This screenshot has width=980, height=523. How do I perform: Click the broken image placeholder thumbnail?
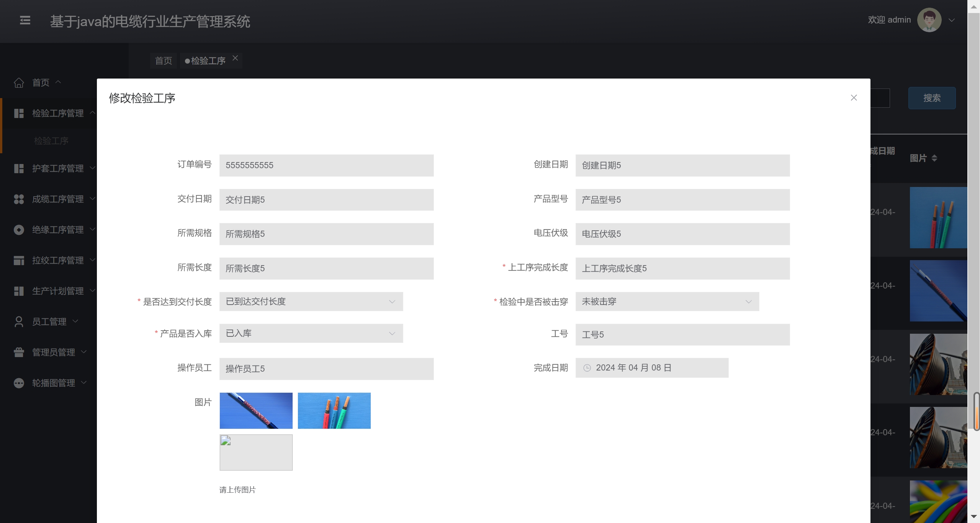256,453
